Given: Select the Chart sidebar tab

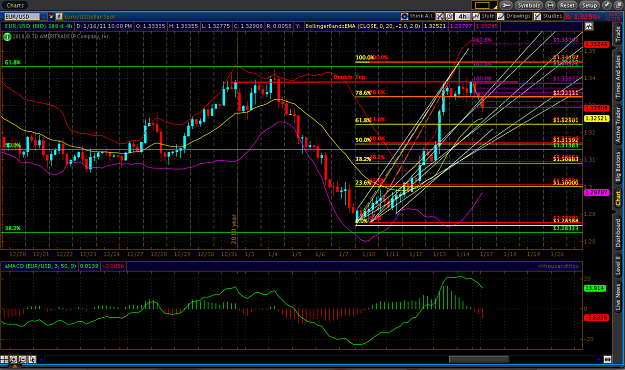Looking at the screenshot, I should coord(618,199).
